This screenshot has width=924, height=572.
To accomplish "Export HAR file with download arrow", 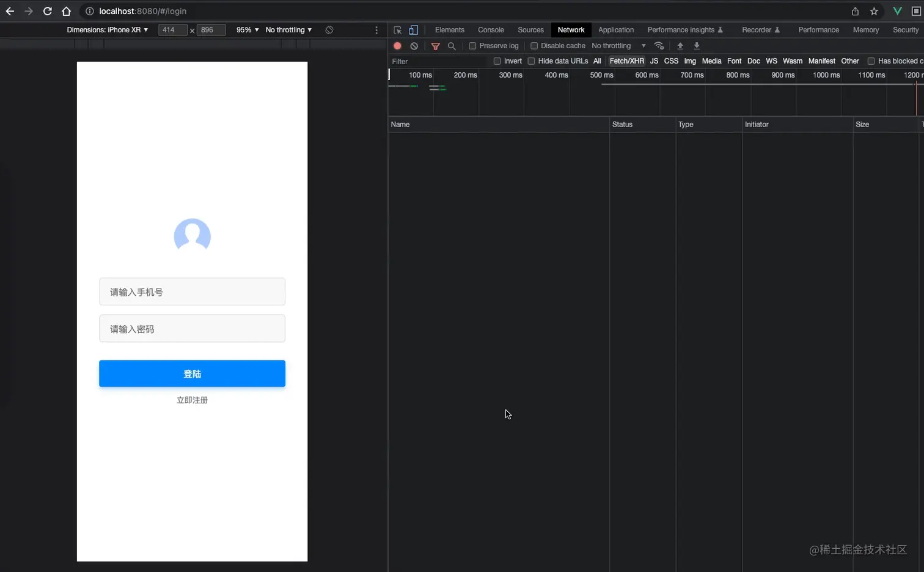I will tap(697, 46).
